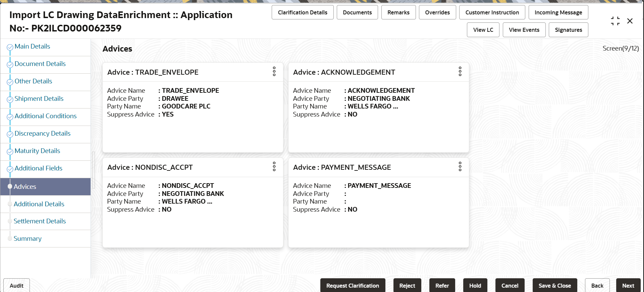
Task: Select Settlement Details in the sidebar
Action: pyautogui.click(x=40, y=221)
